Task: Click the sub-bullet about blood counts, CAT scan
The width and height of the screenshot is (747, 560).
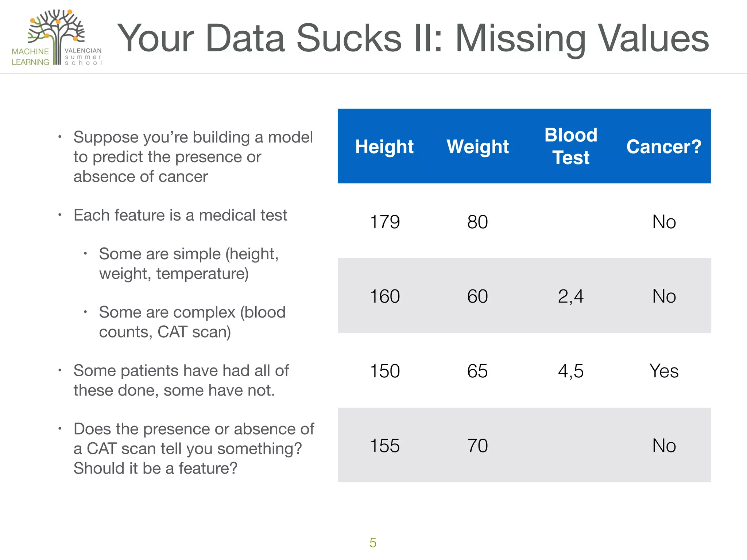Action: pyautogui.click(x=192, y=322)
